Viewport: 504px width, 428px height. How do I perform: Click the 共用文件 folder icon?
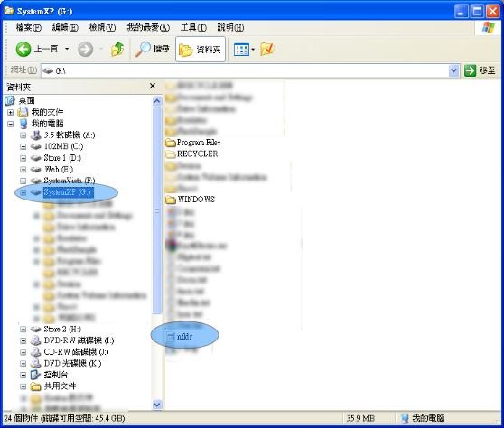[36, 386]
